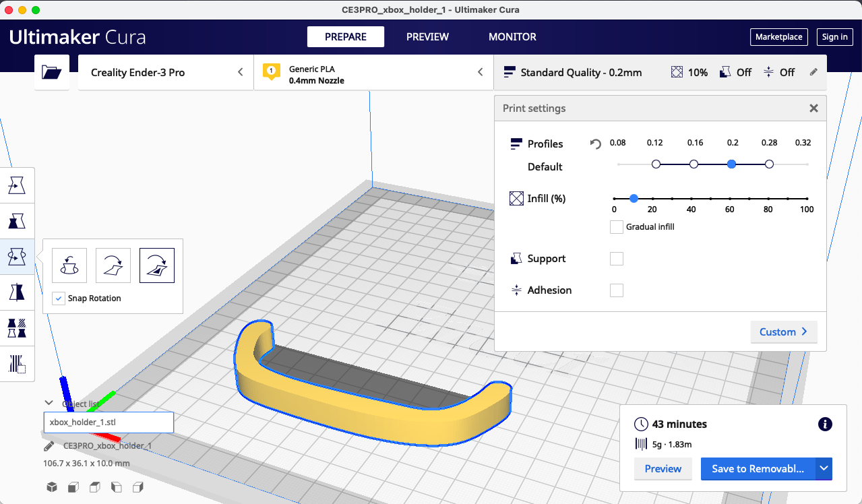Switch to the MONITOR stage

pos(512,37)
